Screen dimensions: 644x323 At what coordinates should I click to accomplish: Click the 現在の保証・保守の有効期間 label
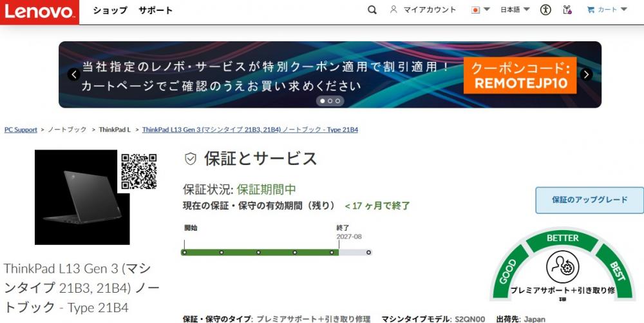point(259,206)
